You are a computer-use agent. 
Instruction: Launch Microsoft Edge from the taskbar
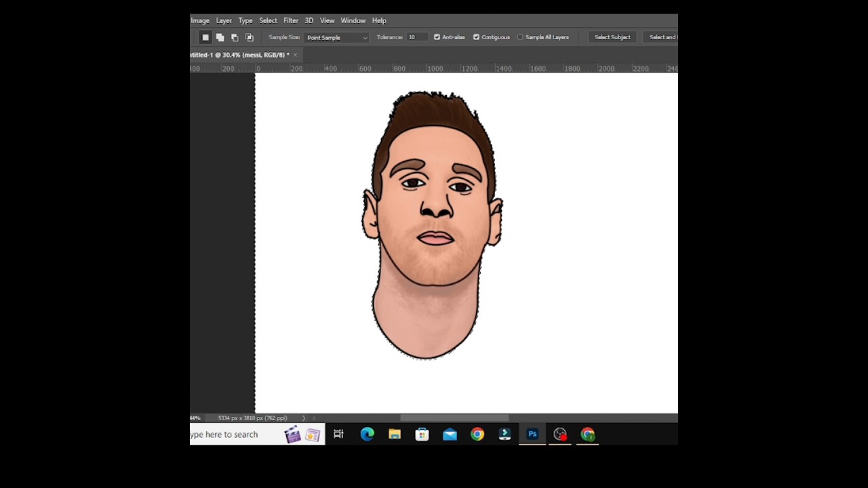coord(367,434)
